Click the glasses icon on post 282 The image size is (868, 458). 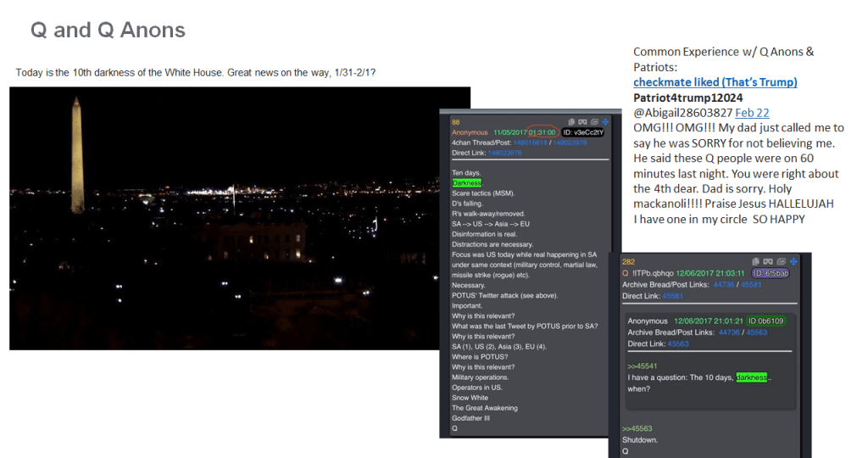pyautogui.click(x=767, y=262)
